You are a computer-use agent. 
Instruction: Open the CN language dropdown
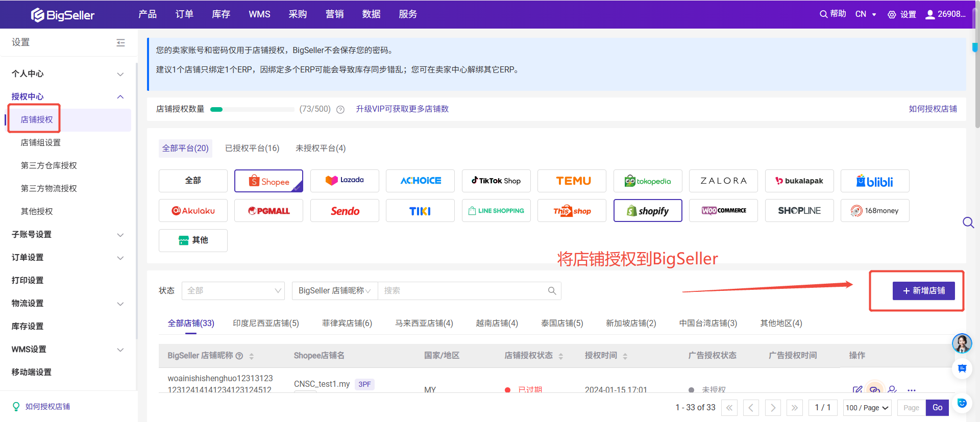(866, 14)
